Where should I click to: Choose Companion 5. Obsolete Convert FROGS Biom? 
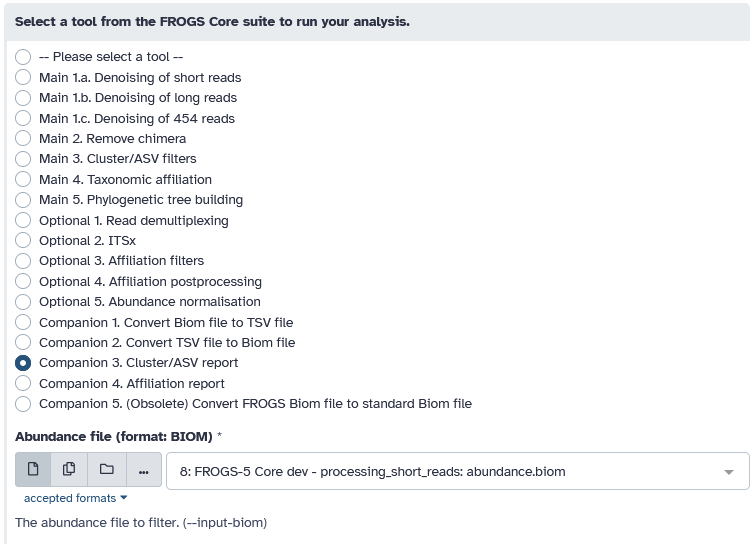coord(23,404)
